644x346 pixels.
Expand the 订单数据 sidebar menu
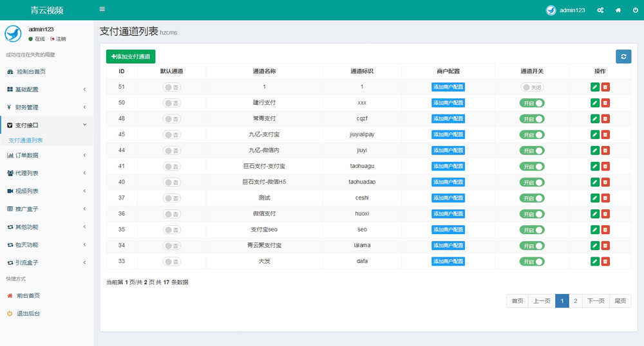45,155
